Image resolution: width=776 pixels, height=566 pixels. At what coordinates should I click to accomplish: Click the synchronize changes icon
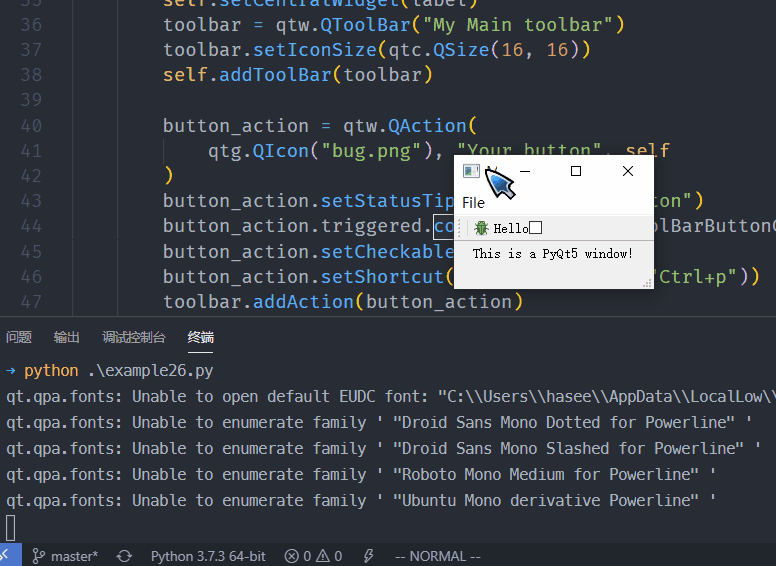coord(124,556)
